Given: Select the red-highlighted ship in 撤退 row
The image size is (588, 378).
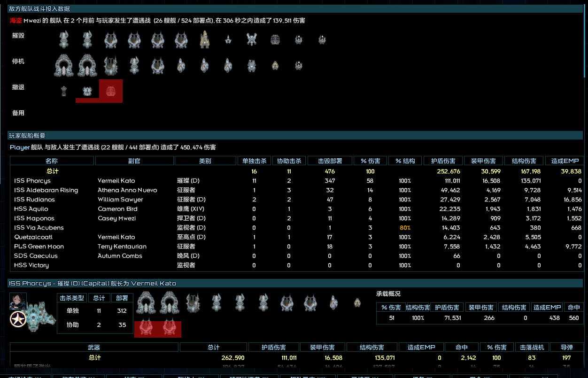Looking at the screenshot, I should (111, 91).
